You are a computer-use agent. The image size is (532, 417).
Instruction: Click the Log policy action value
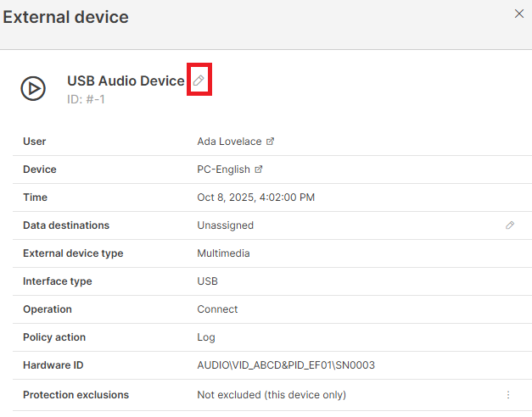tap(206, 337)
